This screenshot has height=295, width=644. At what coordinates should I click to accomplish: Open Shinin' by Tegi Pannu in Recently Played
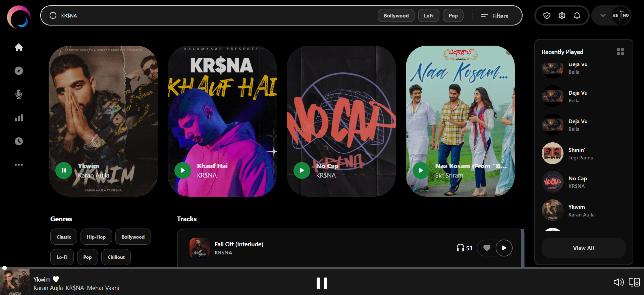584,153
